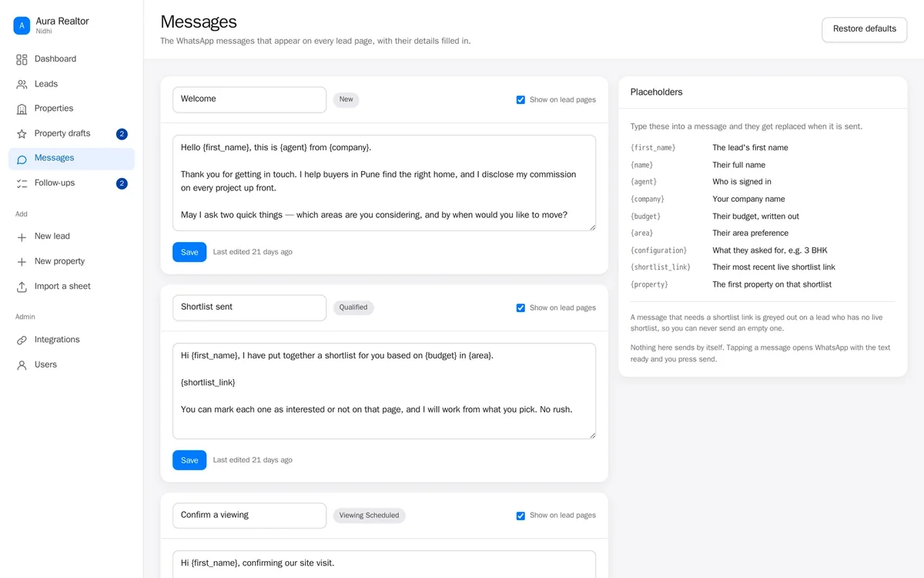Viewport: 924px width, 578px height.
Task: Click into the Shortlist sent message text area
Action: tap(384, 391)
